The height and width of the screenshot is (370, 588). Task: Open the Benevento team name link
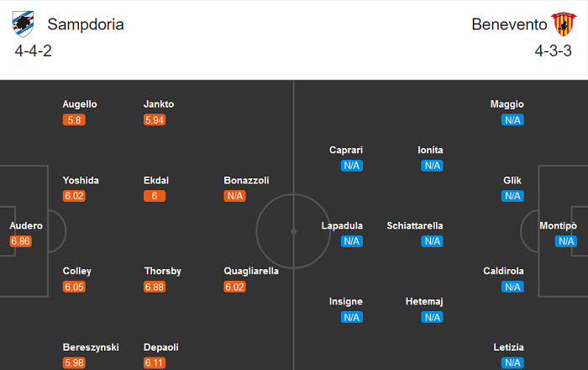tap(508, 24)
